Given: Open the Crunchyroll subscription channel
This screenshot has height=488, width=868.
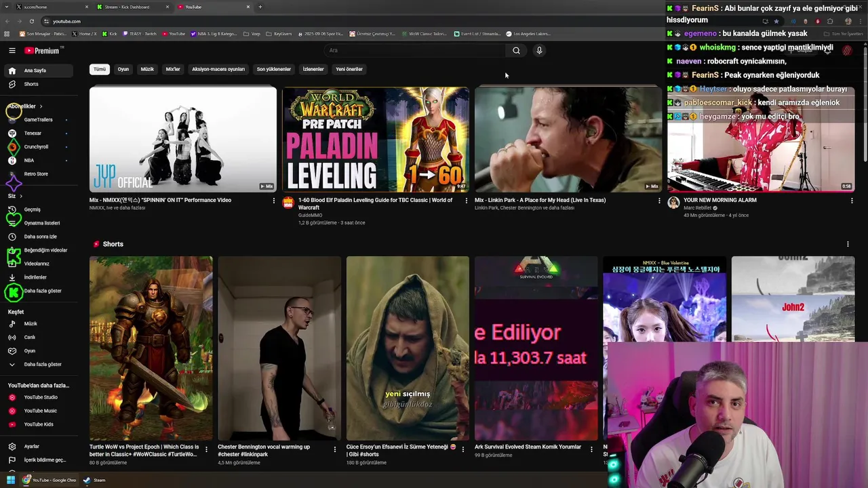Looking at the screenshot, I should [x=39, y=146].
